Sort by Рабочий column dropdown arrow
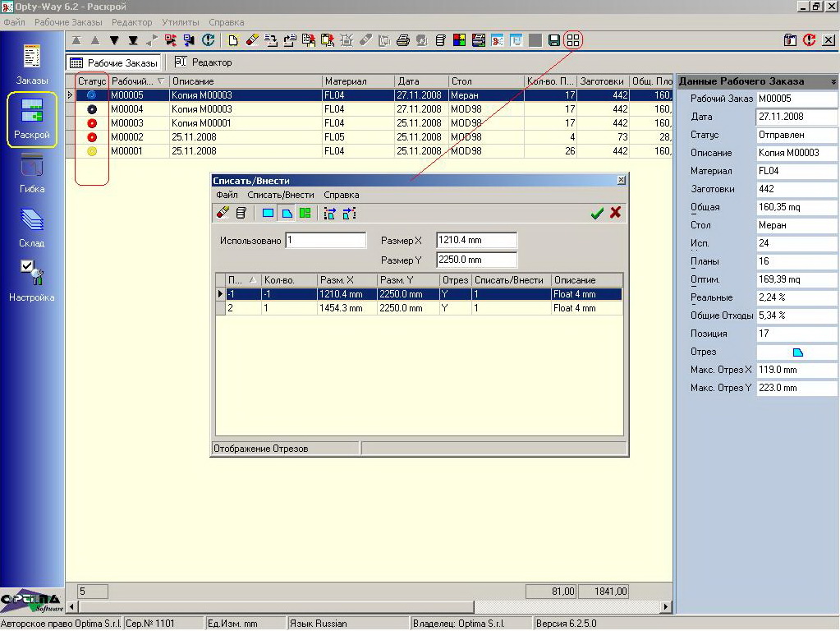The width and height of the screenshot is (840, 631). [x=161, y=81]
